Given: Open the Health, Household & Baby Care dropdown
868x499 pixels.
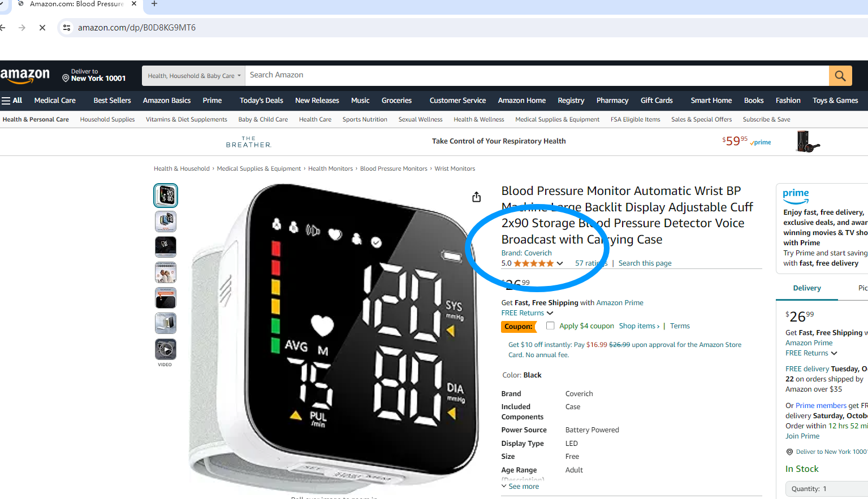Looking at the screenshot, I should coord(194,76).
